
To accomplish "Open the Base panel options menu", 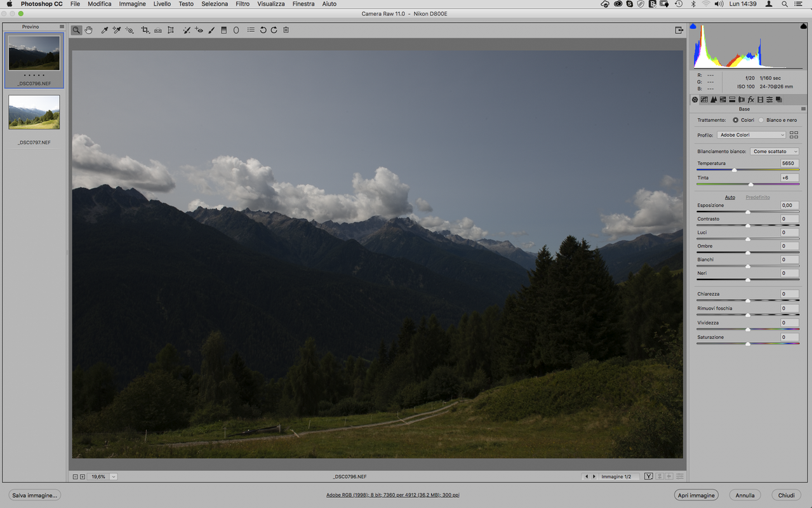I will click(x=803, y=109).
